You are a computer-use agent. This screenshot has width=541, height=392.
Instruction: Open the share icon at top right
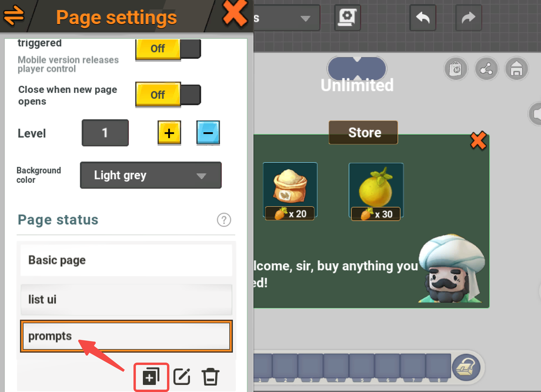tap(486, 68)
